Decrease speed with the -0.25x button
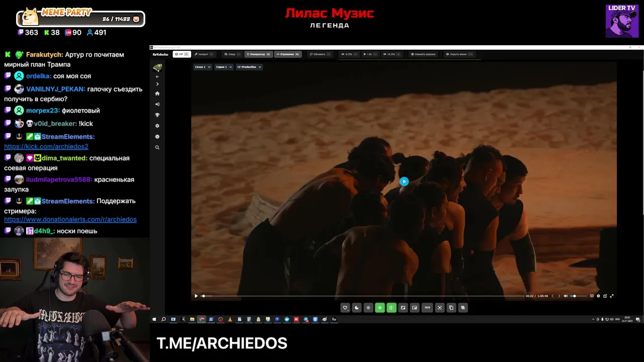 click(x=349, y=54)
